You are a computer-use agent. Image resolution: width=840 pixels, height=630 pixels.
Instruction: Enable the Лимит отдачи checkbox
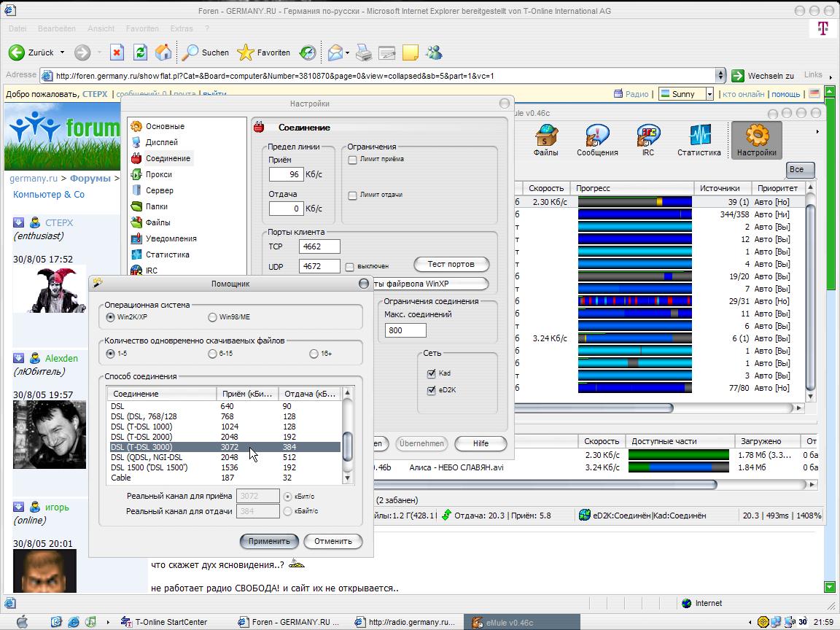352,195
